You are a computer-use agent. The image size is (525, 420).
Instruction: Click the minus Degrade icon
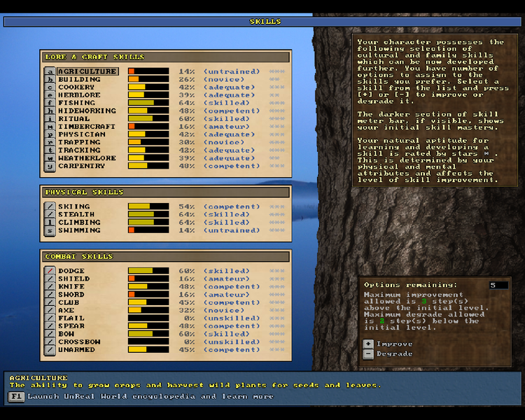pos(368,354)
